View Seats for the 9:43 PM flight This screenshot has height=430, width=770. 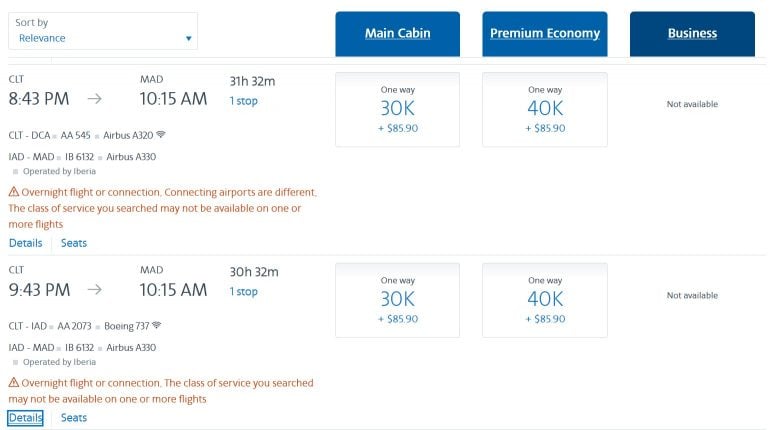(x=74, y=418)
